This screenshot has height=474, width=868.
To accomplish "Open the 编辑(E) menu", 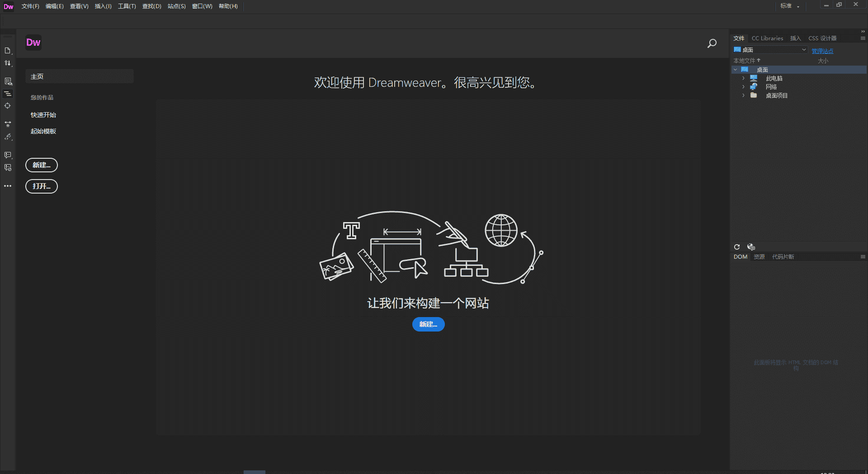I will tap(55, 6).
